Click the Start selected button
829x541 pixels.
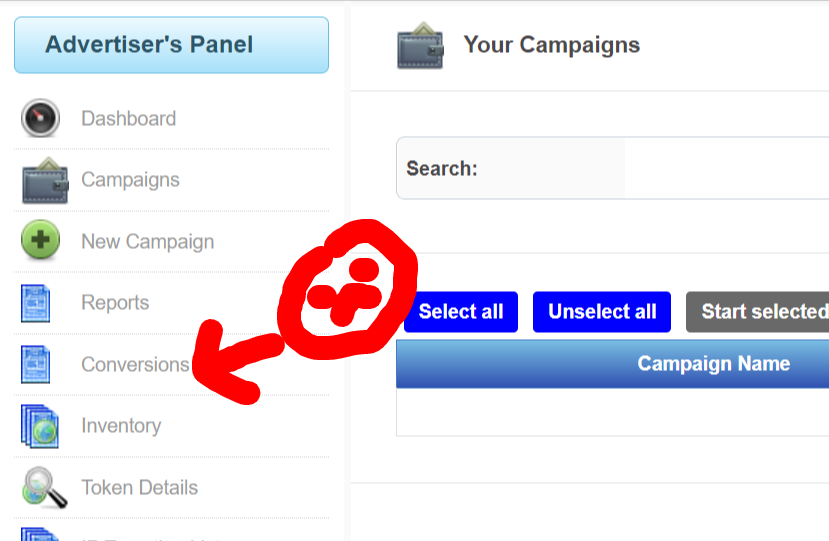pyautogui.click(x=758, y=311)
